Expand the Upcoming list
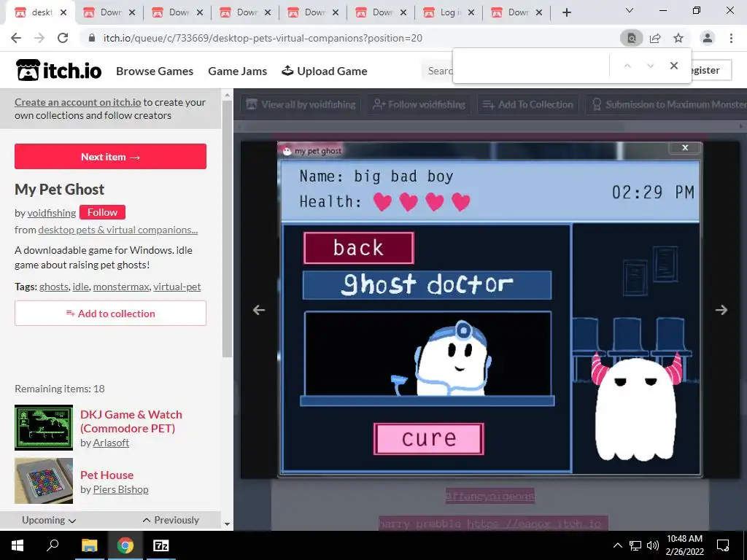747x560 pixels. (49, 520)
